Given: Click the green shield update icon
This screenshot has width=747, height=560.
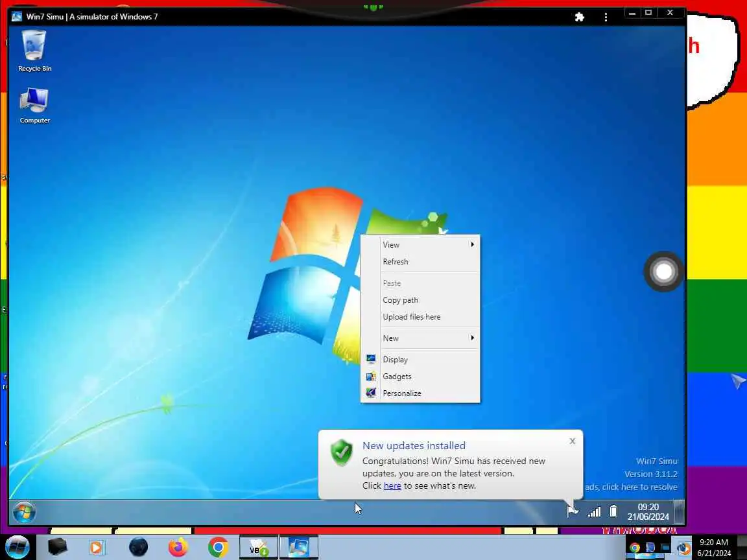Looking at the screenshot, I should (342, 452).
